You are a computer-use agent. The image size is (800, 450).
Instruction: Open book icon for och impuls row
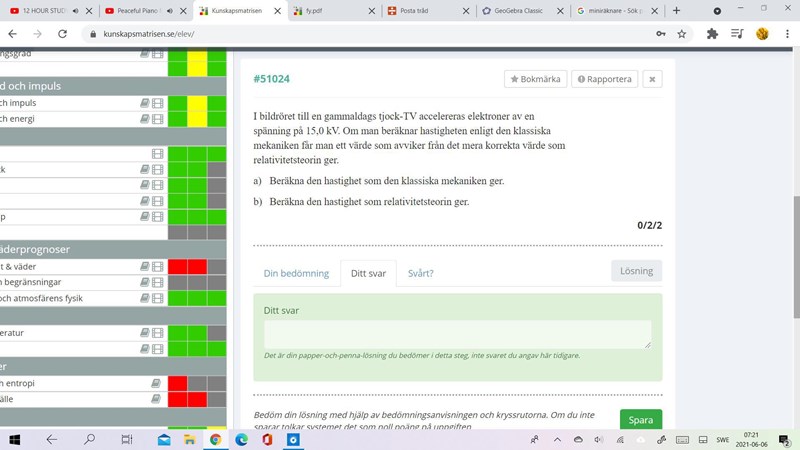(x=145, y=103)
